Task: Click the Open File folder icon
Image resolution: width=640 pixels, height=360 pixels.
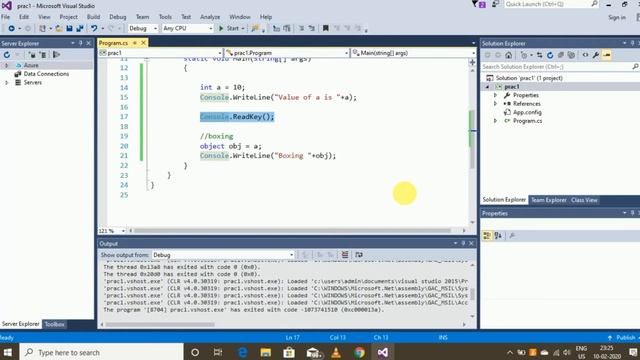Action: click(59, 29)
